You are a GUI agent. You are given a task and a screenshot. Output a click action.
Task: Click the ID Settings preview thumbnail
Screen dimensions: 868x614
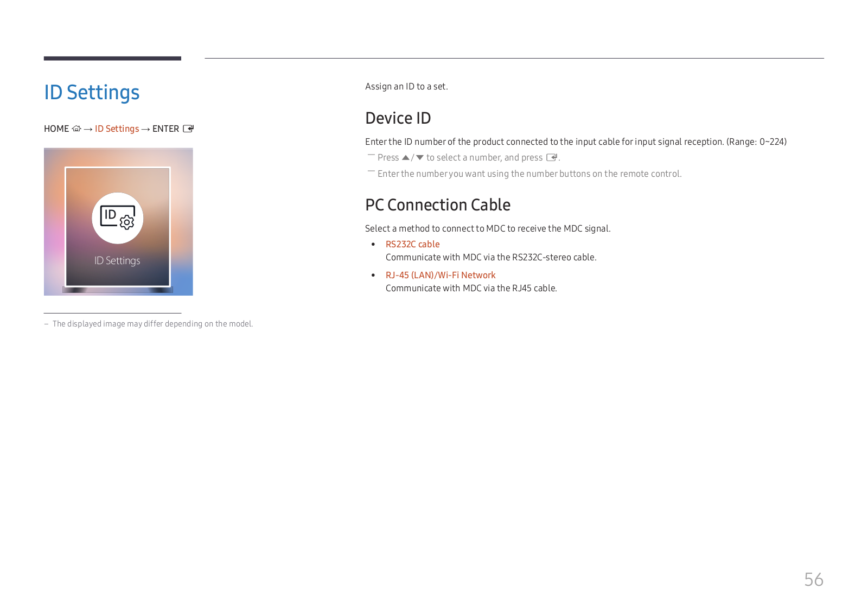coord(118,222)
